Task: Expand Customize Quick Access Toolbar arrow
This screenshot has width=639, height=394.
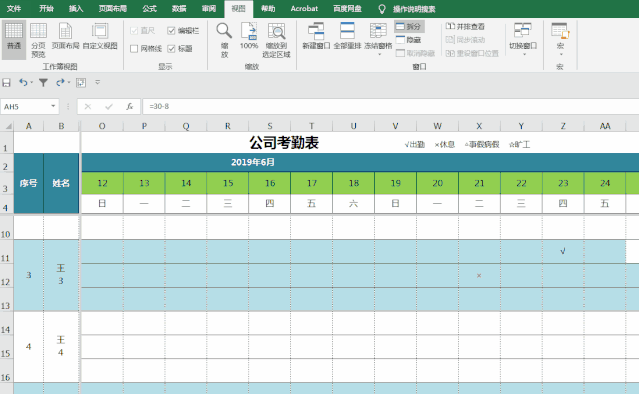Action: [x=97, y=82]
